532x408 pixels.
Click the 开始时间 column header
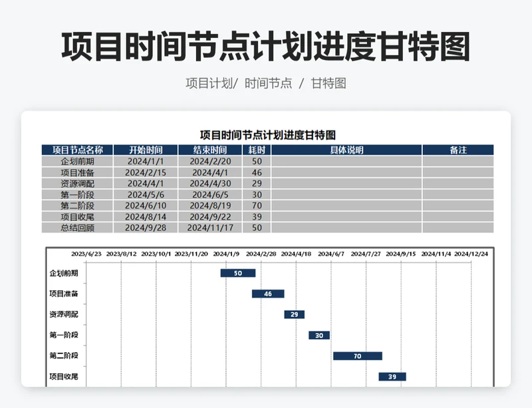click(x=146, y=150)
